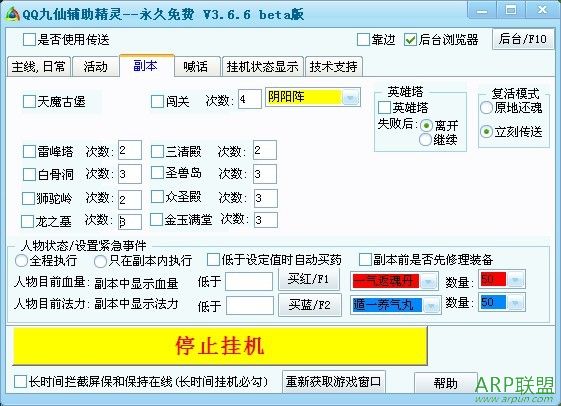Click the 闯关 次数 input field
This screenshot has width=561, height=406.
(250, 99)
